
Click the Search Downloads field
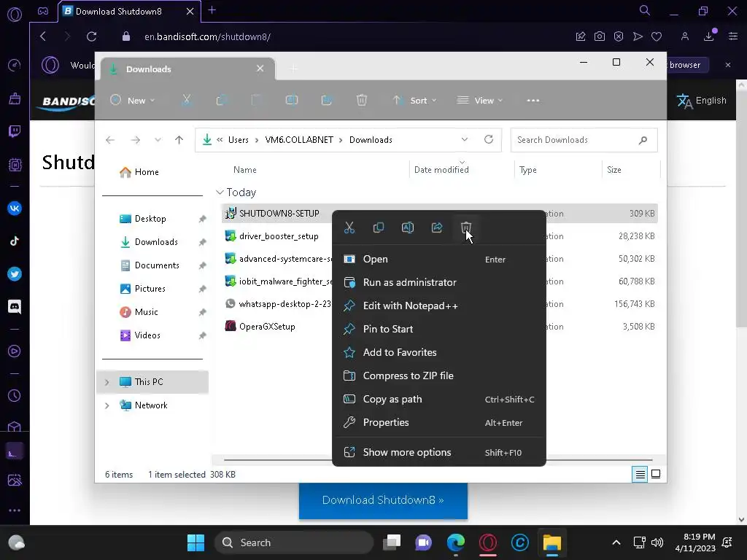584,140
